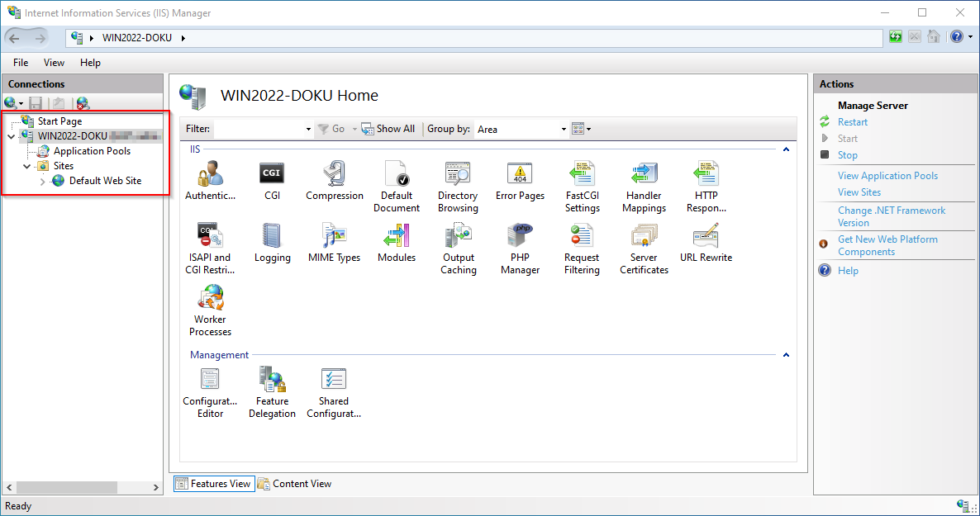
Task: Click Change .NET Framework Version link
Action: click(x=892, y=217)
